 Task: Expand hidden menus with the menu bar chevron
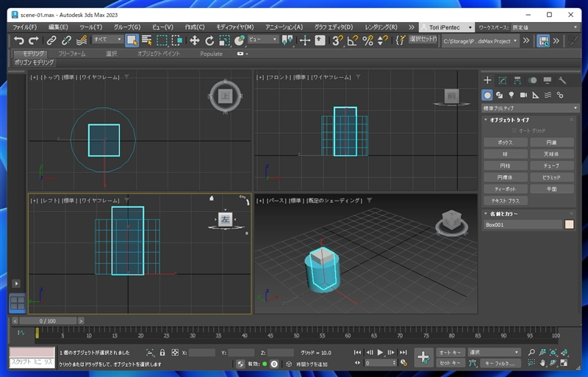tap(412, 27)
